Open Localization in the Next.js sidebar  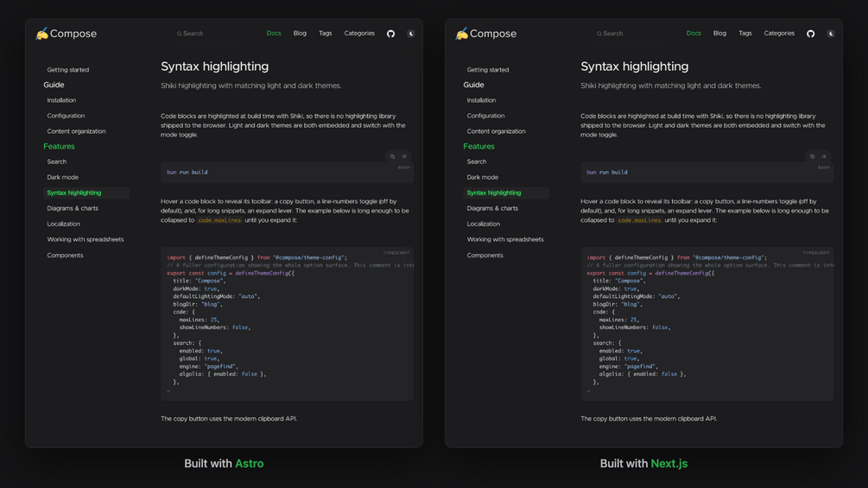click(484, 224)
